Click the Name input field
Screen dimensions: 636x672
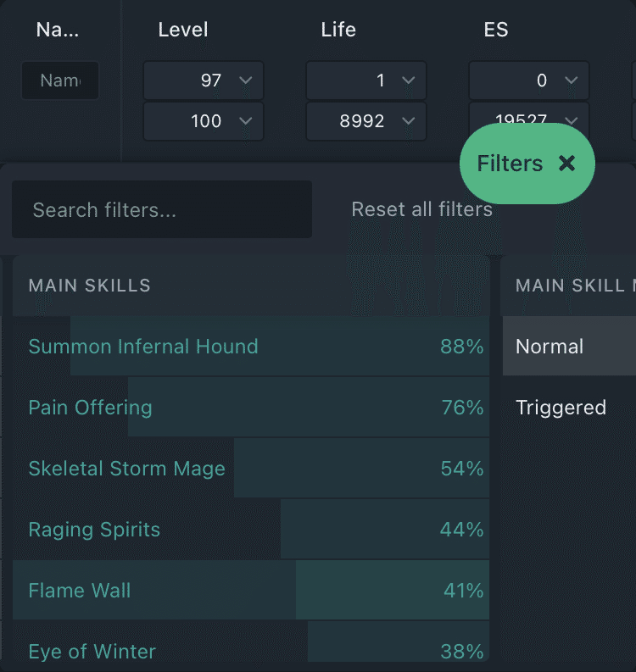[x=60, y=81]
